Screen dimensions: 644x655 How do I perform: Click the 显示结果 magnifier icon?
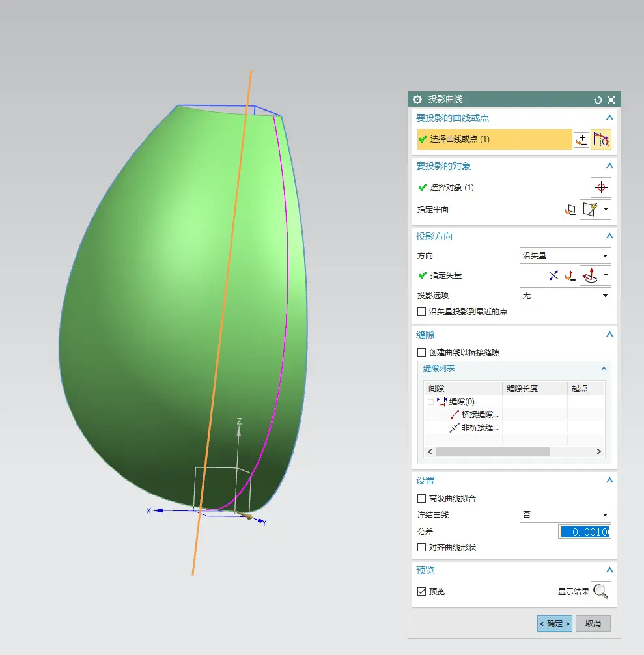click(601, 591)
